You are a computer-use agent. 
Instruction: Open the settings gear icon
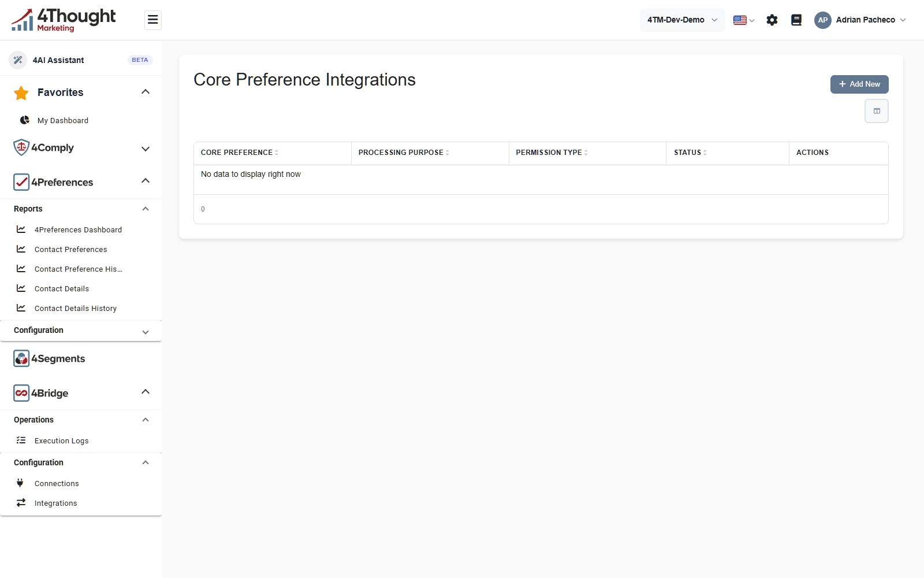772,20
